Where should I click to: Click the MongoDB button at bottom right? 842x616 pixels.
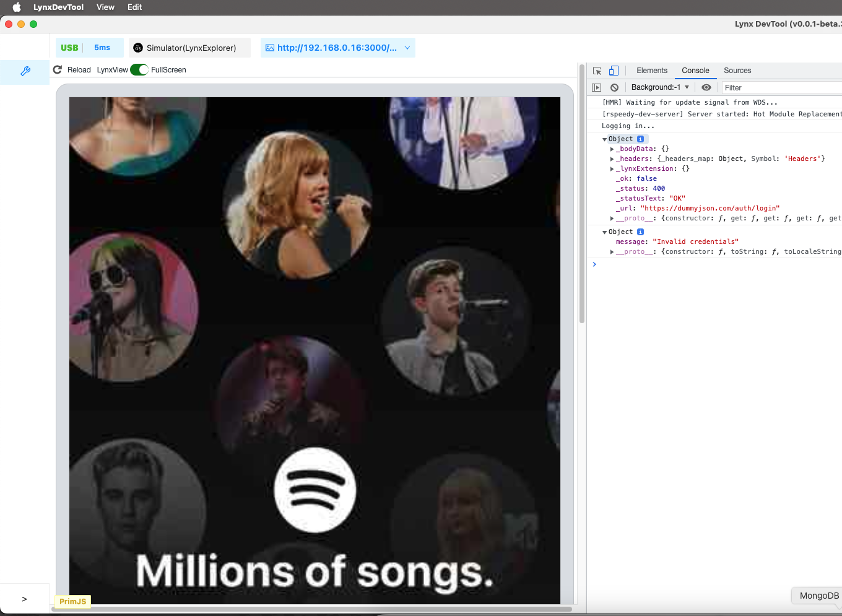coord(818,596)
